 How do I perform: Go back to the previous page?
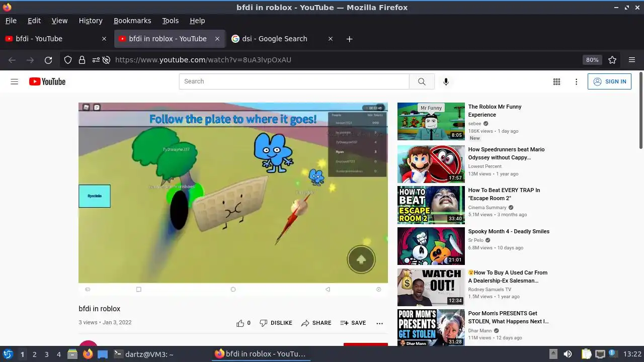click(12, 60)
